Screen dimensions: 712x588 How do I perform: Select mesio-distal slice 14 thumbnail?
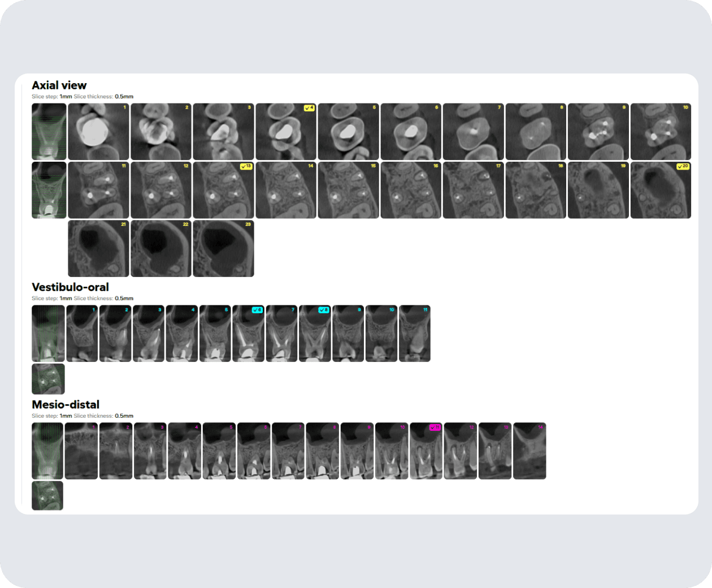click(x=529, y=451)
